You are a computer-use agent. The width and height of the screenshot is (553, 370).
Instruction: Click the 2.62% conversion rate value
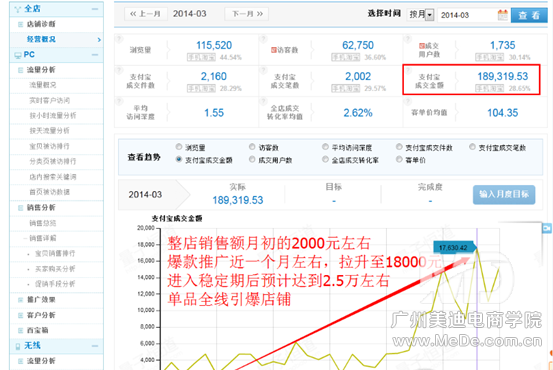click(x=358, y=113)
